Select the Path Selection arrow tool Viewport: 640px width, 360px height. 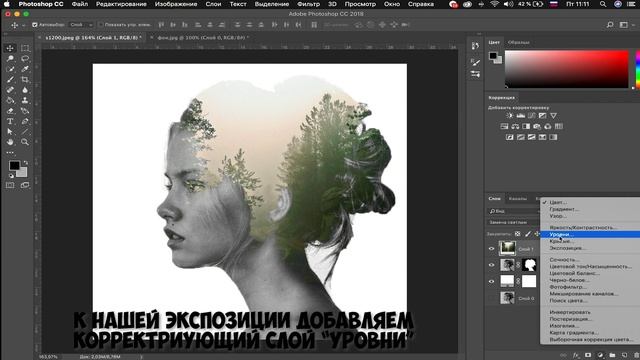click(10, 132)
